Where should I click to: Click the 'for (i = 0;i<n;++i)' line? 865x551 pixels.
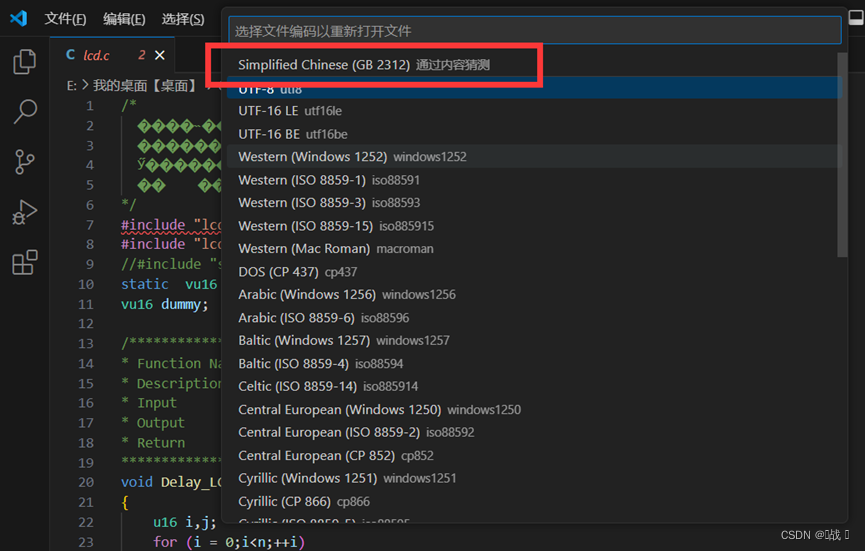229,542
